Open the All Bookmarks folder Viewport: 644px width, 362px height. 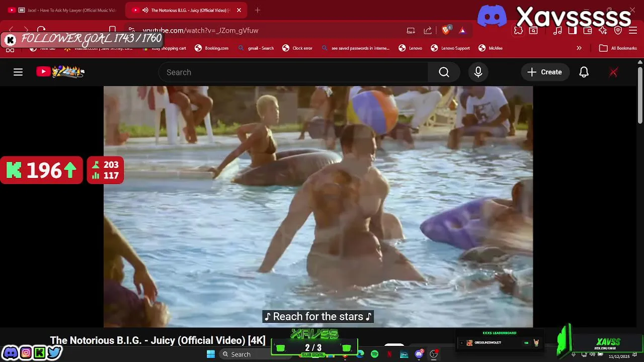pyautogui.click(x=618, y=48)
